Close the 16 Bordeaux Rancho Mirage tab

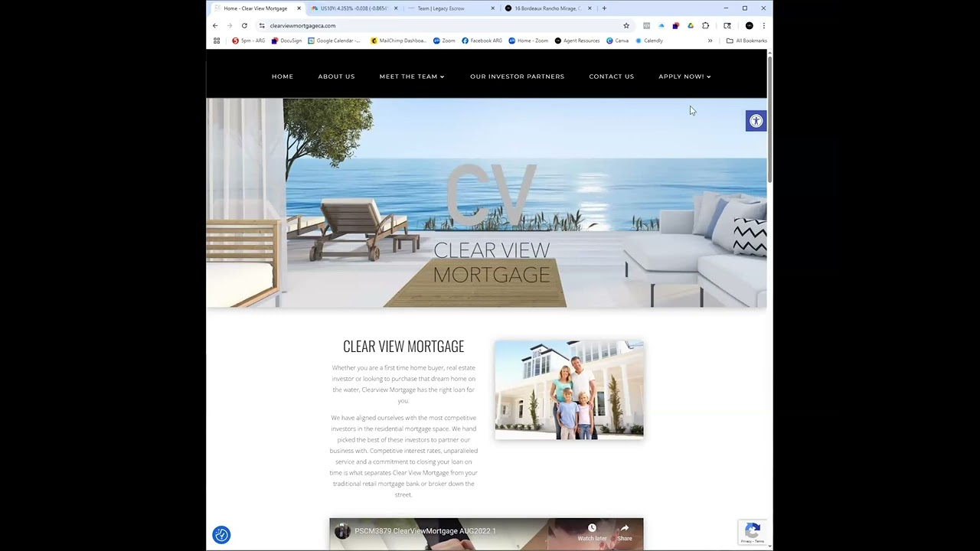(590, 8)
